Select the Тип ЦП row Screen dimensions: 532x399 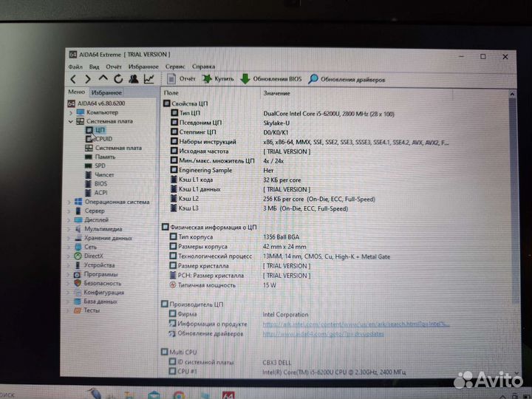pos(282,113)
